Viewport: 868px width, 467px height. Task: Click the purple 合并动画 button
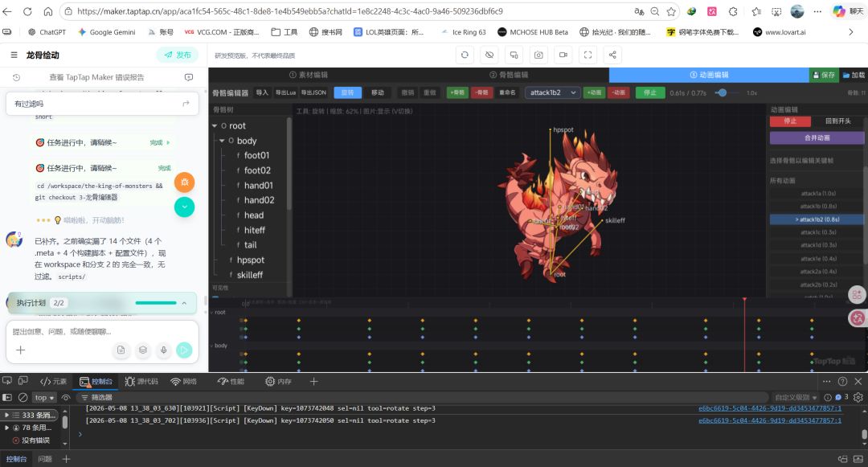point(817,137)
